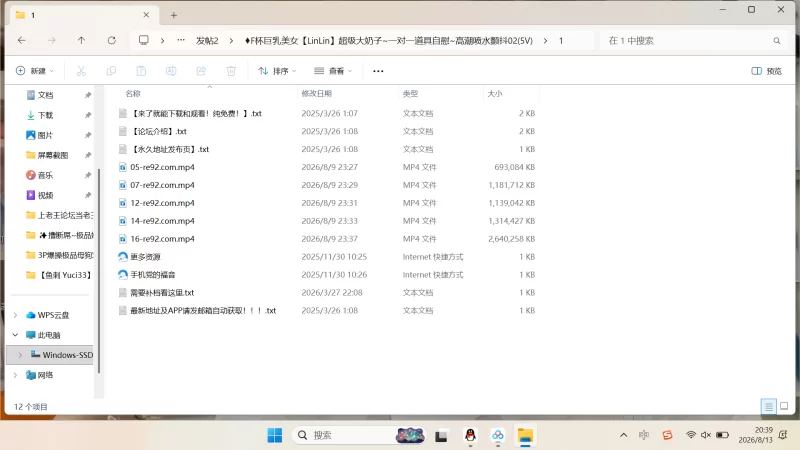Go back to the previous folder
800x450 pixels.
coord(21,40)
